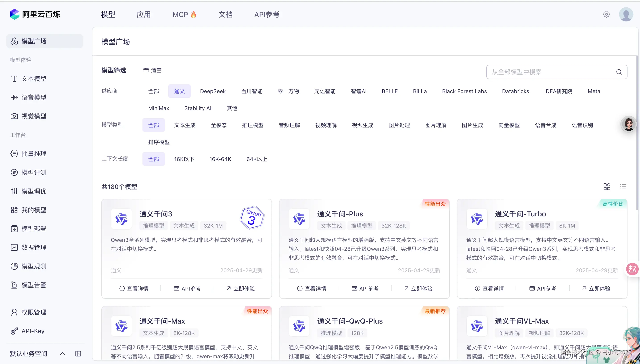Click the 通义千问-Plus model logo
Image resolution: width=640 pixels, height=364 pixels.
pyautogui.click(x=299, y=219)
